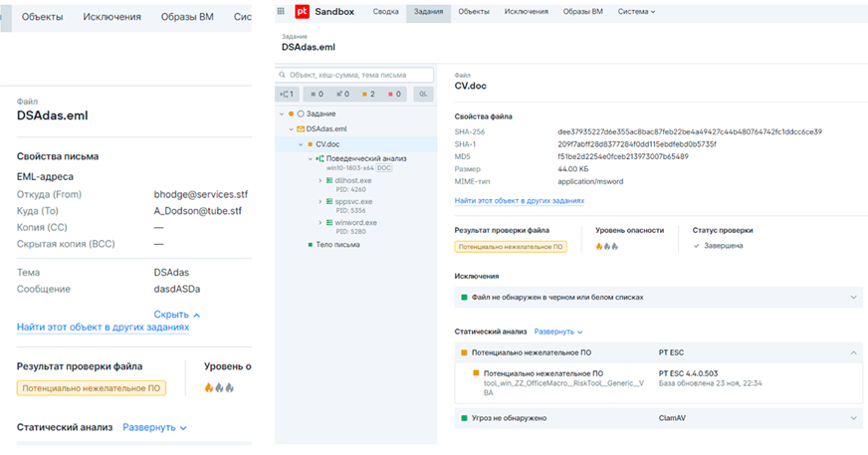Image resolution: width=868 pixels, height=455 pixels.
Task: Open the Сводка tab
Action: point(386,11)
